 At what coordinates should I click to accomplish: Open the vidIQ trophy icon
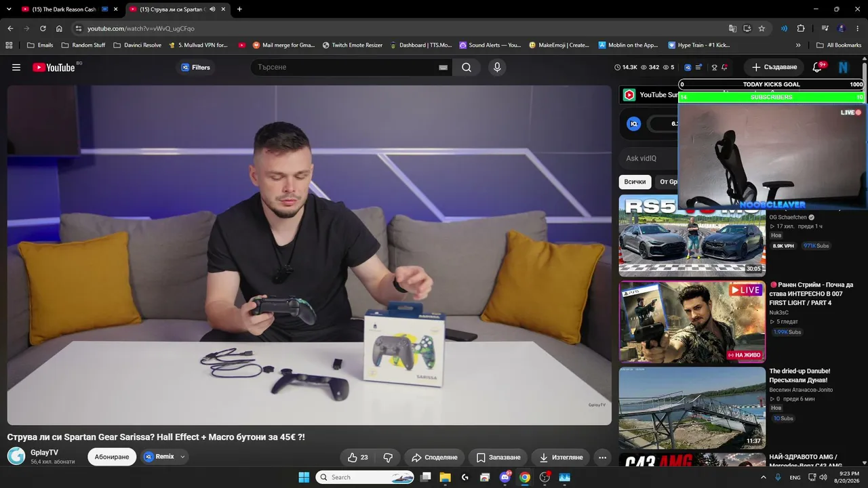[714, 67]
